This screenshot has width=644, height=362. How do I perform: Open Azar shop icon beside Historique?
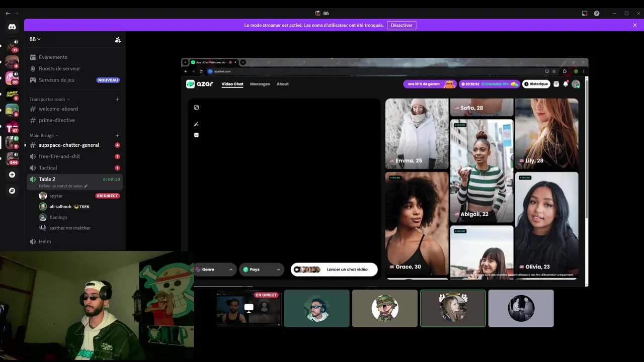(x=556, y=84)
